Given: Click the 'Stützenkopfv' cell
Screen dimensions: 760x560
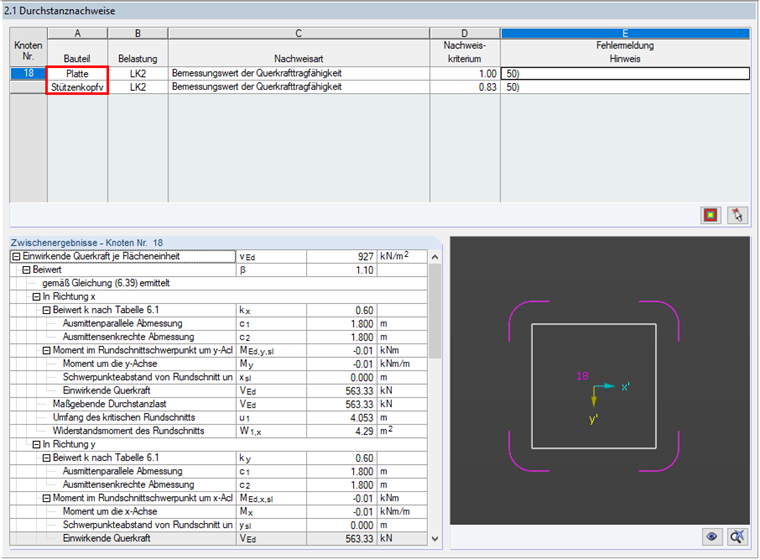Looking at the screenshot, I should [77, 87].
